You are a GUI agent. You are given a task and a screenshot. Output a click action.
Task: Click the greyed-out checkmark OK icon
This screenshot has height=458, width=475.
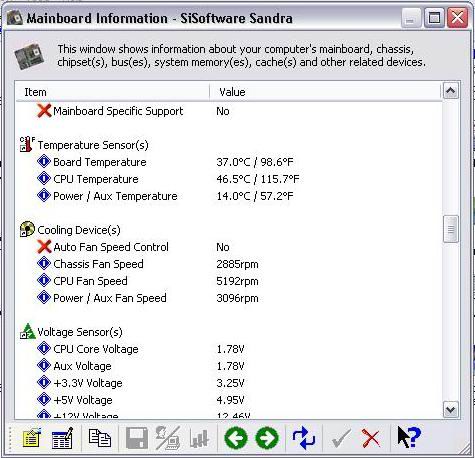click(x=341, y=439)
